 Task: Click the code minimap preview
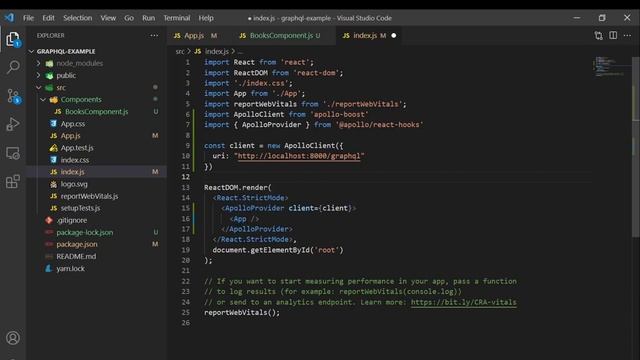[x=610, y=67]
